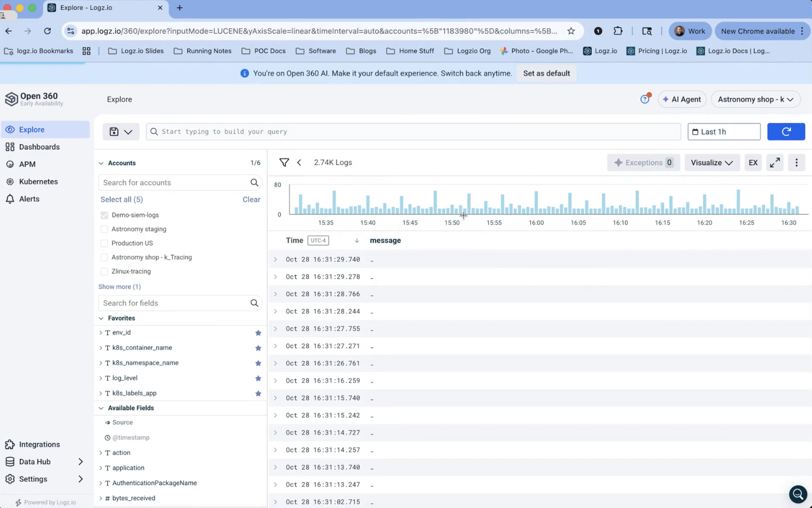Open the support chat bubble icon

[798, 494]
